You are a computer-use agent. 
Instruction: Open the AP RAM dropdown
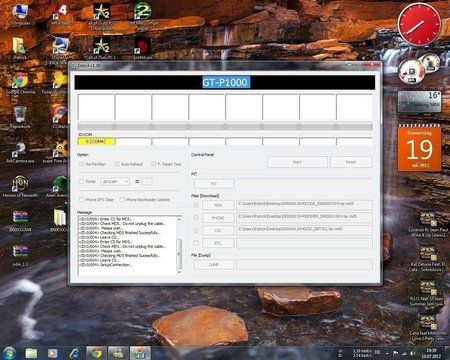click(115, 182)
